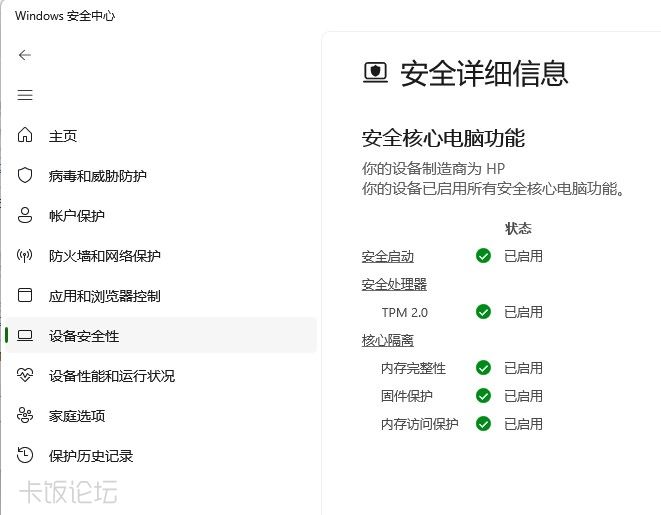
Task: Click green check next to 内存完整性
Action: [x=484, y=368]
